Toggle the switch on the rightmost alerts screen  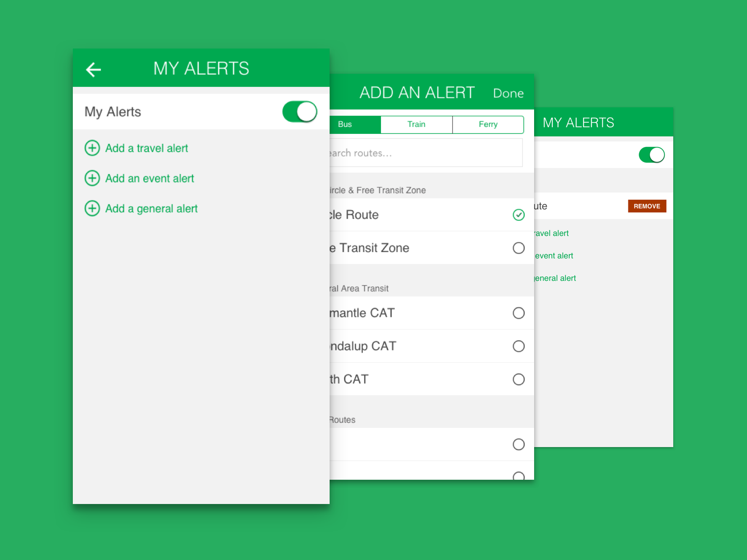tap(651, 155)
